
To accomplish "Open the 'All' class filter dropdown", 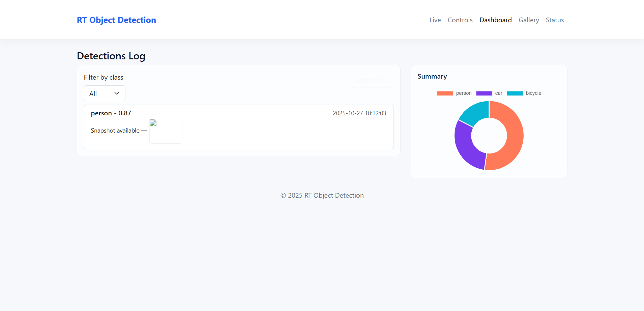I will 104,93.
